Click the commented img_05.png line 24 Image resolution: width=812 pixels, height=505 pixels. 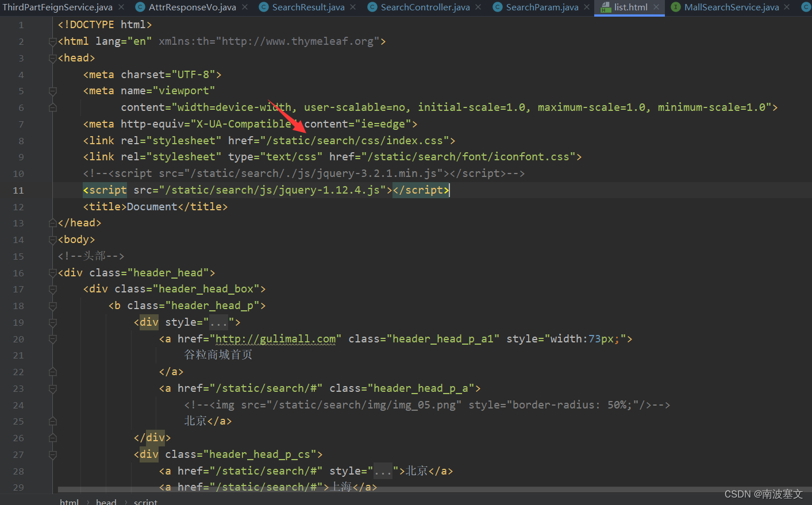click(427, 405)
